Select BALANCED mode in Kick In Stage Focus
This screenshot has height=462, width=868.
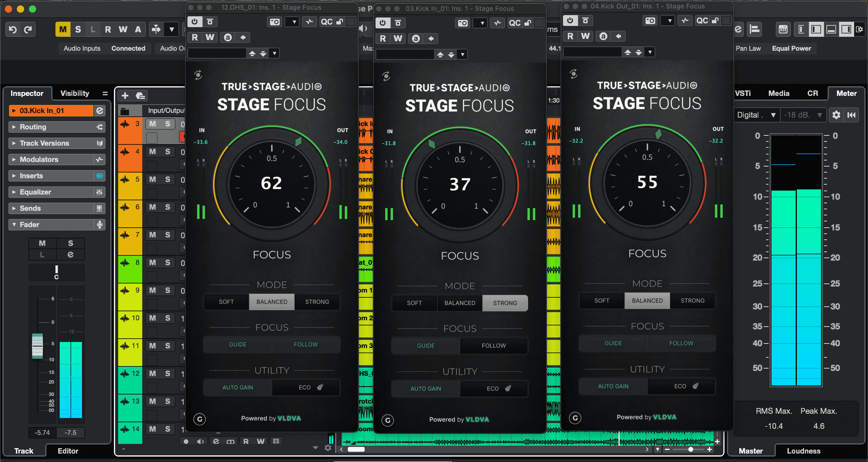pyautogui.click(x=460, y=303)
